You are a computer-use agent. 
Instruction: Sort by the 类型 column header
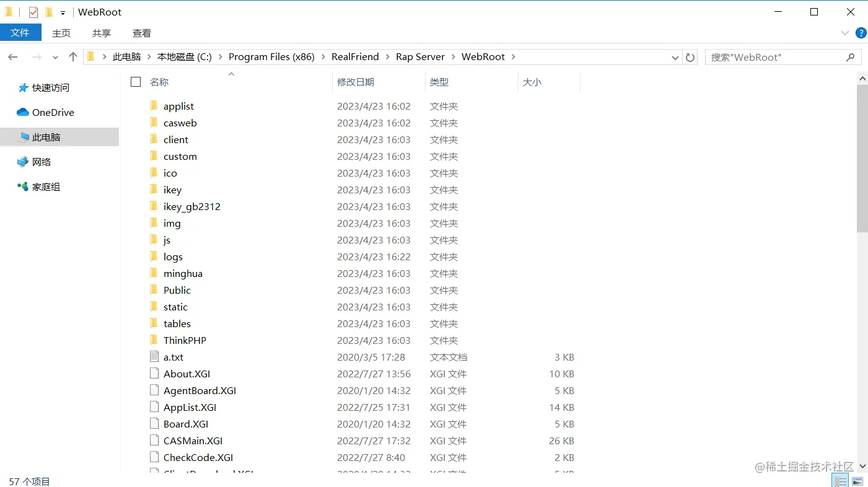439,82
